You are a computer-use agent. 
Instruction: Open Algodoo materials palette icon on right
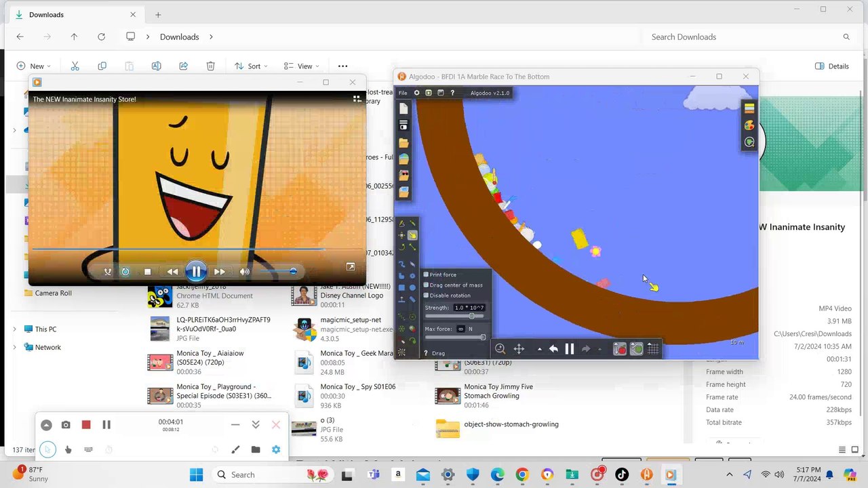(x=749, y=125)
